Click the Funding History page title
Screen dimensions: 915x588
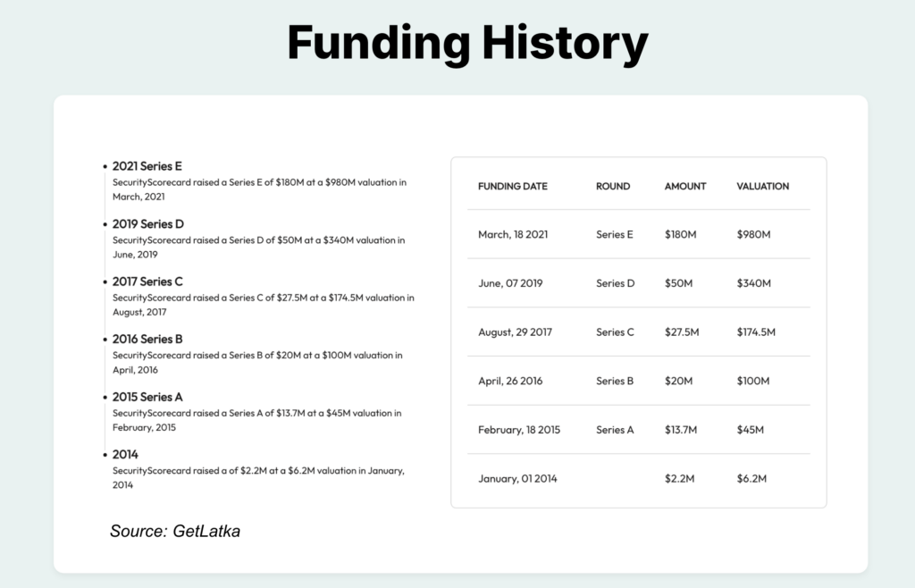(467, 42)
